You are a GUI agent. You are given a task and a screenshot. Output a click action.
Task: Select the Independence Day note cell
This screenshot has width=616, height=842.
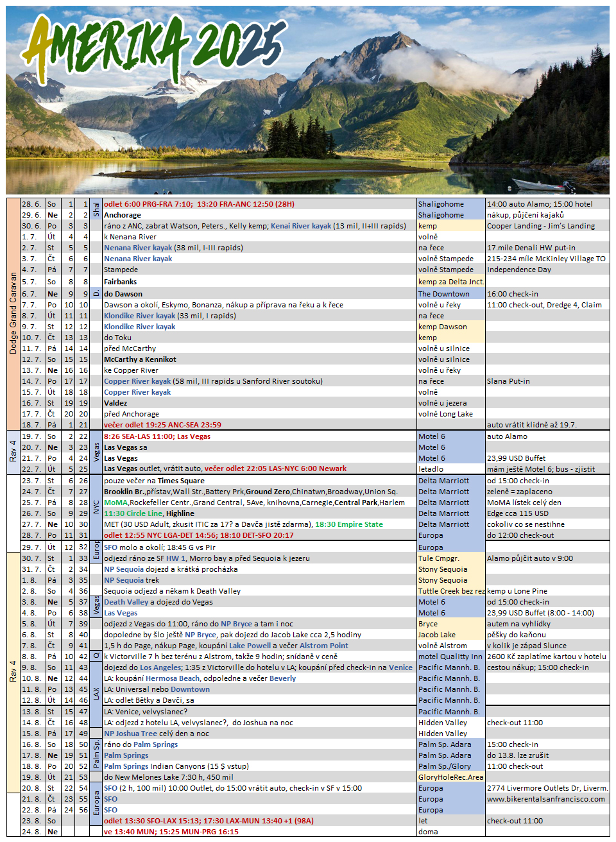[518, 270]
